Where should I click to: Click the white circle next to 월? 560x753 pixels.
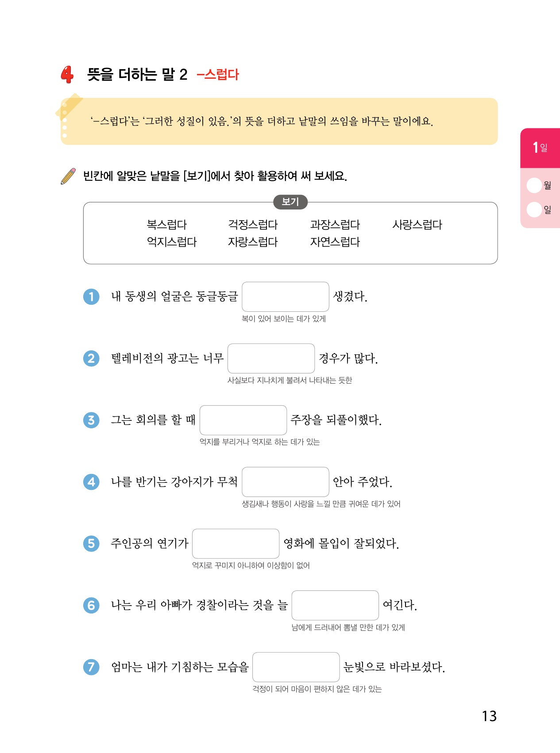click(x=534, y=185)
